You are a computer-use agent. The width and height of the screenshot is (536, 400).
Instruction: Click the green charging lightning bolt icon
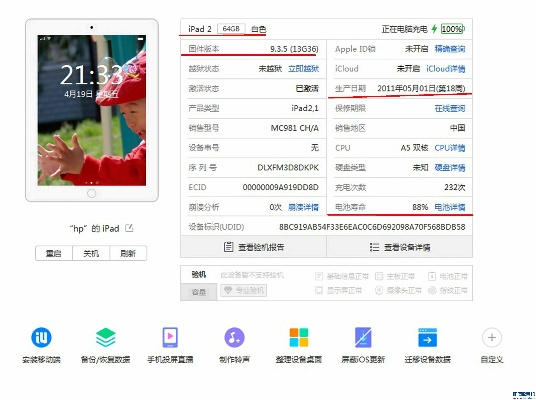point(434,29)
